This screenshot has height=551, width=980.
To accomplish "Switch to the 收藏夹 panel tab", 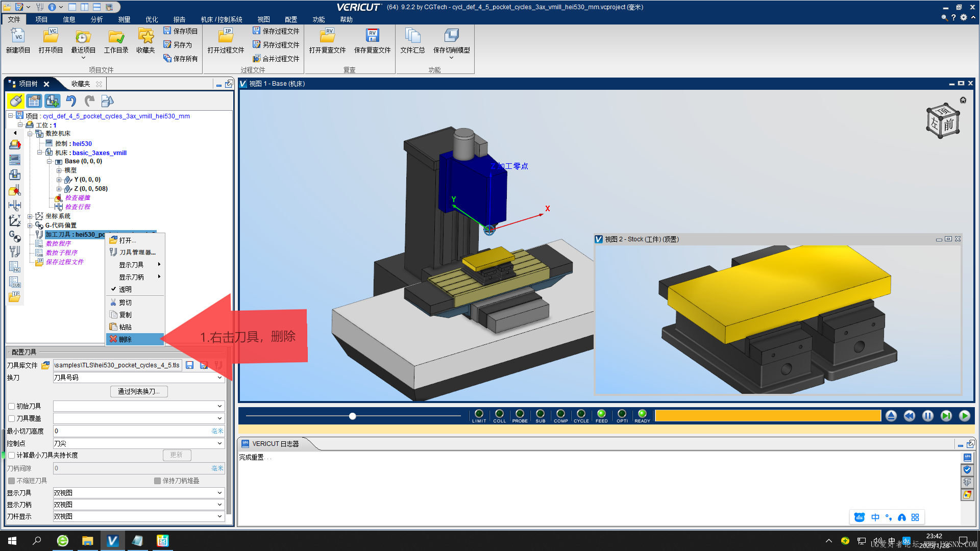I will point(81,84).
